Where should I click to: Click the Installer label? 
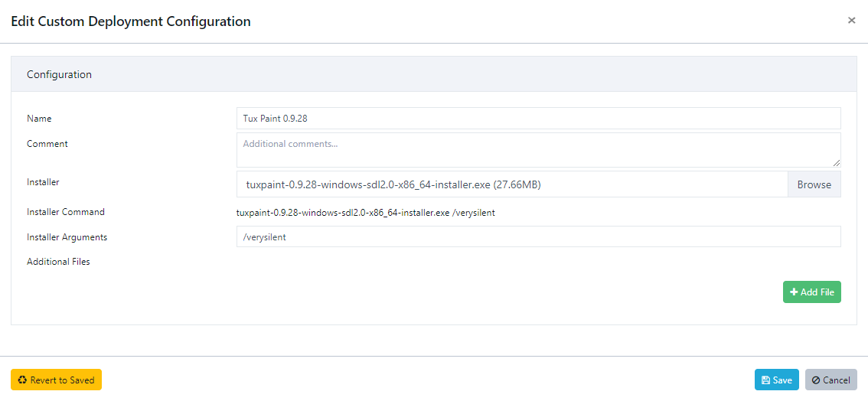(43, 181)
